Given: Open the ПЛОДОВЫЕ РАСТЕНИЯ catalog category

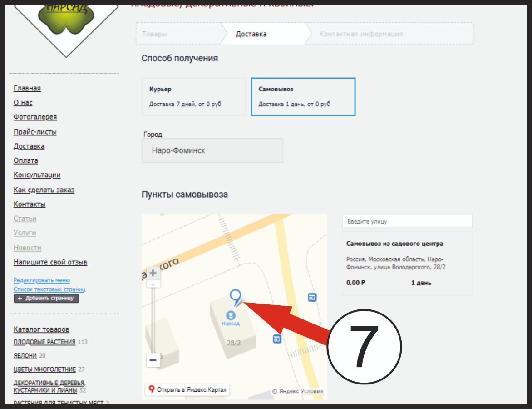Looking at the screenshot, I should (x=44, y=342).
